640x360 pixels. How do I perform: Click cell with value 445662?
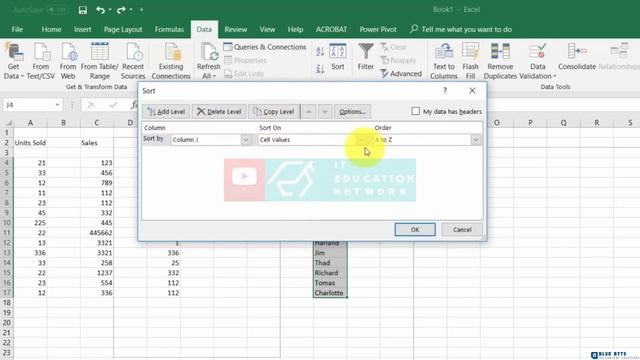(x=97, y=233)
